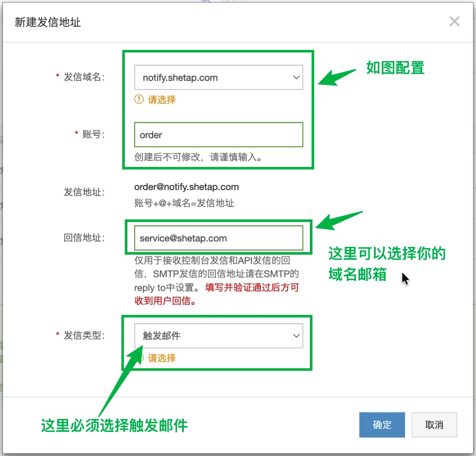Click the 发信地址 field label
Viewport: 476px width, 456px height.
tap(84, 192)
